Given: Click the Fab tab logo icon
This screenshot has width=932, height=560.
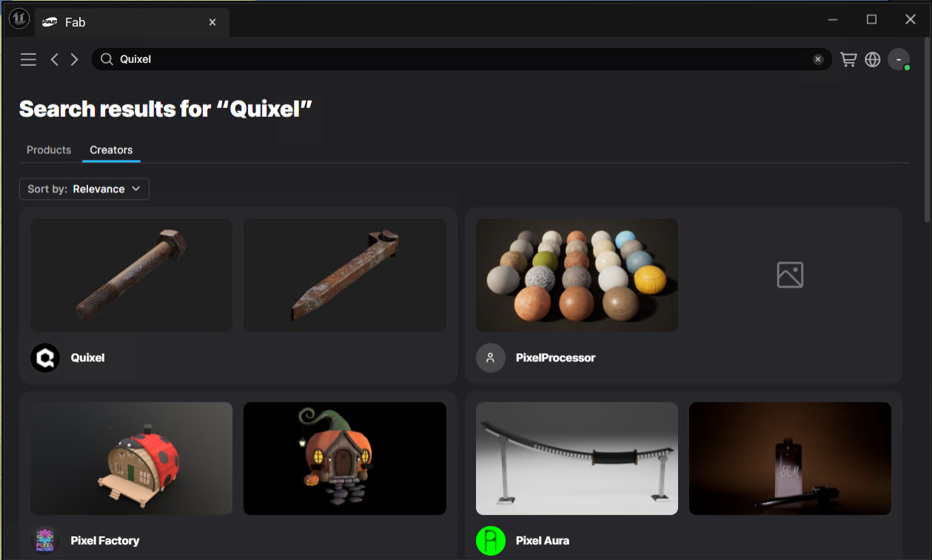Looking at the screenshot, I should pos(50,22).
